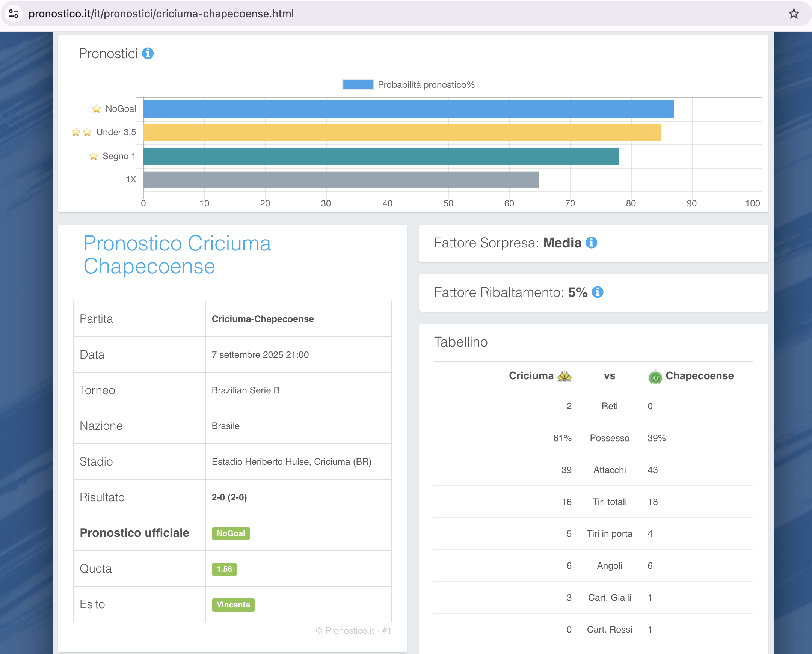Click the Criciuma team crest icon
Screen dimensions: 812x654
tap(564, 375)
